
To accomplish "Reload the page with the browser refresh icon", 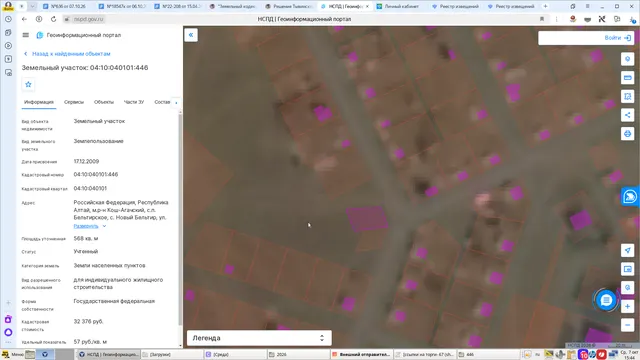I will pos(53,19).
